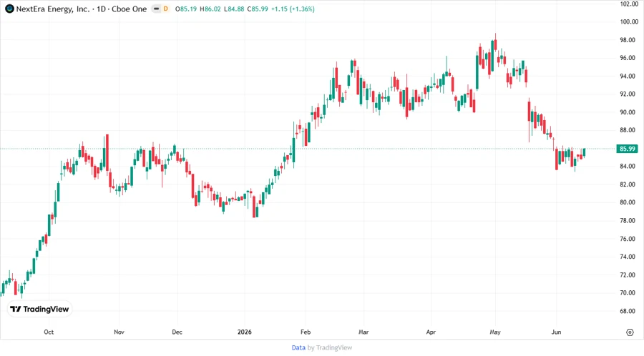The width and height of the screenshot is (644, 356).
Task: Click the Mar label on time axis
Action: 364,332
